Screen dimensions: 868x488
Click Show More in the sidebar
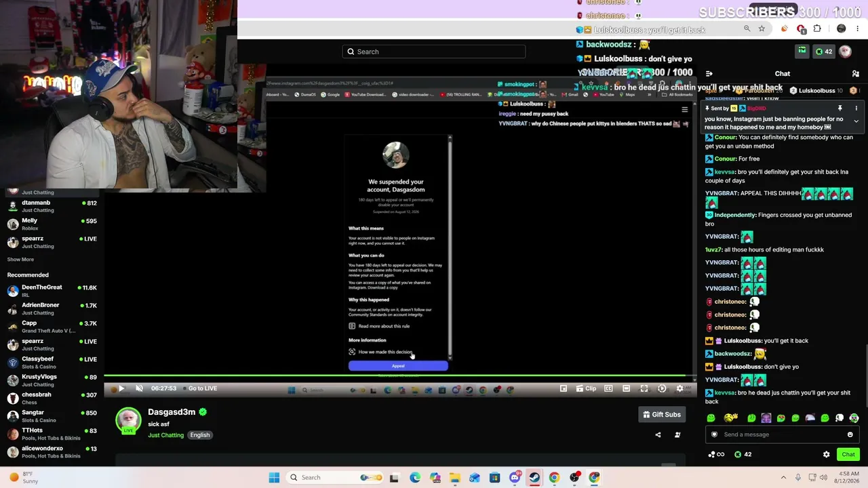tap(20, 260)
